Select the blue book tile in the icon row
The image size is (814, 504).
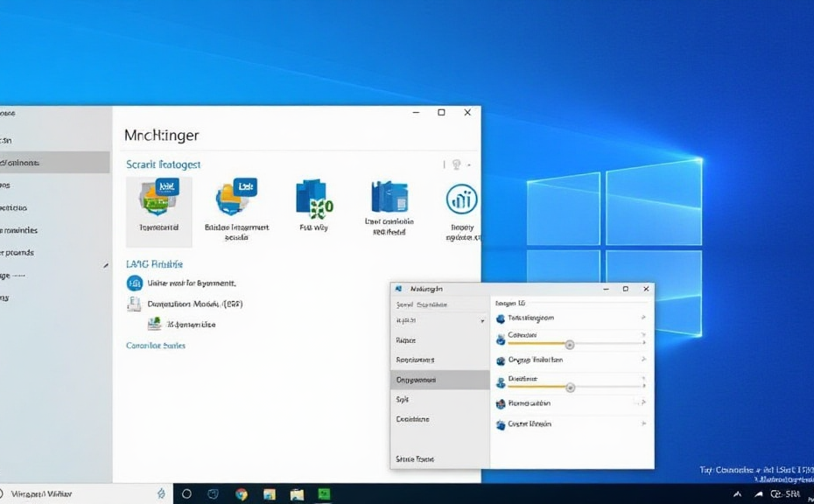pyautogui.click(x=389, y=198)
